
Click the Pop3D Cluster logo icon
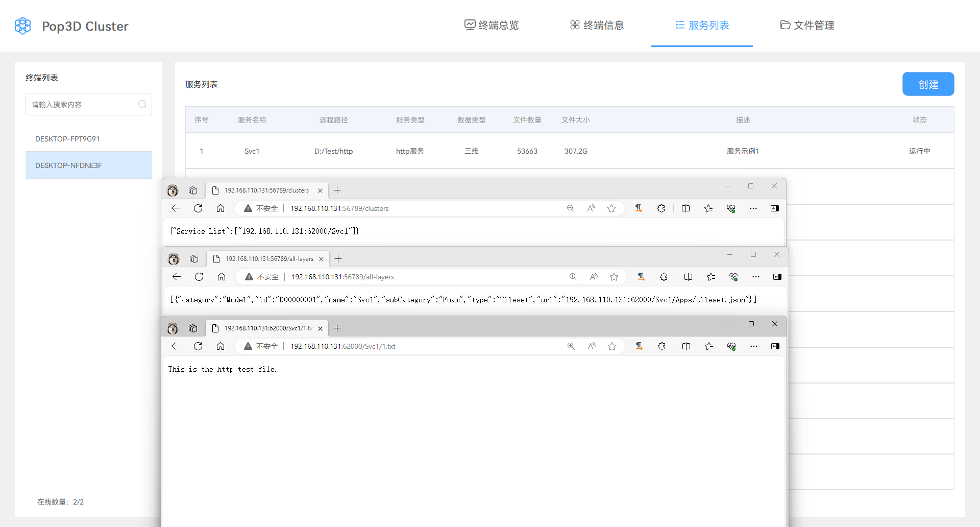point(22,26)
